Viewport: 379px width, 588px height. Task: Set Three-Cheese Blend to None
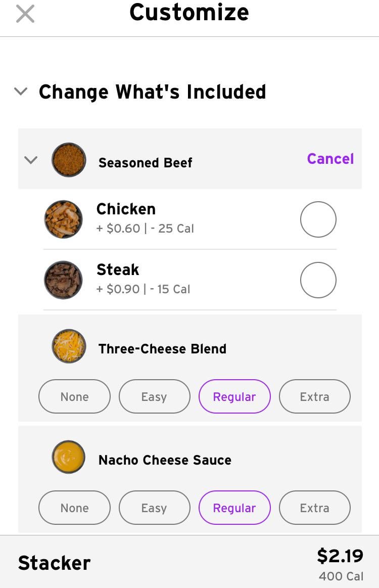75,396
